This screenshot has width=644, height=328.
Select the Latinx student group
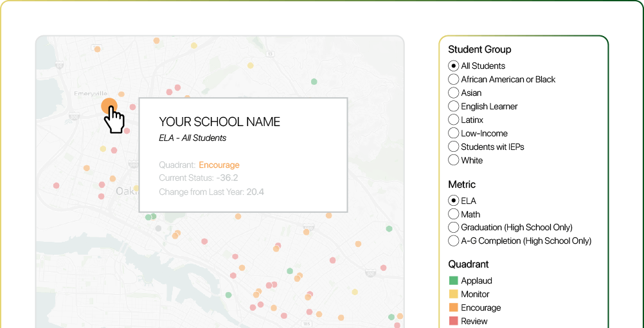pos(454,120)
